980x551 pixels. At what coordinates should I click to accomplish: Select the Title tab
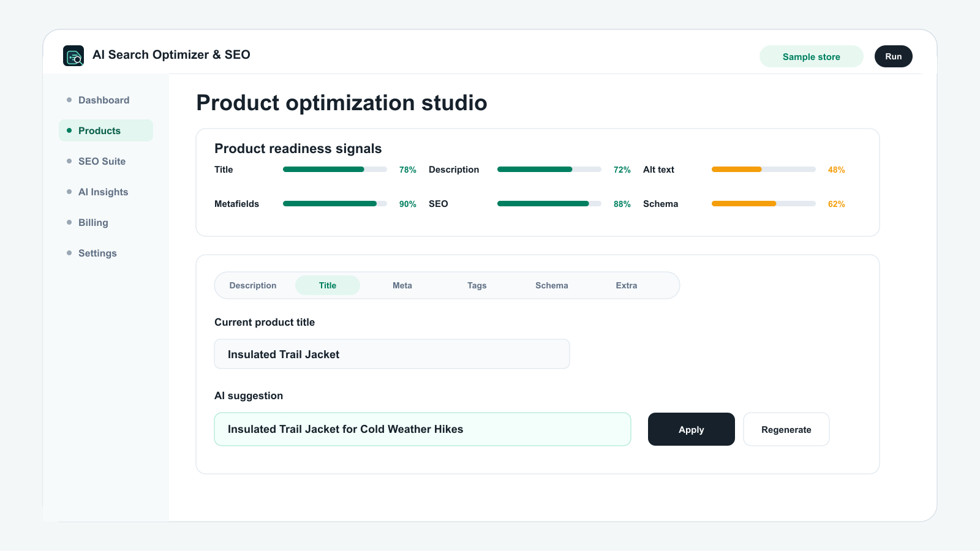tap(328, 285)
